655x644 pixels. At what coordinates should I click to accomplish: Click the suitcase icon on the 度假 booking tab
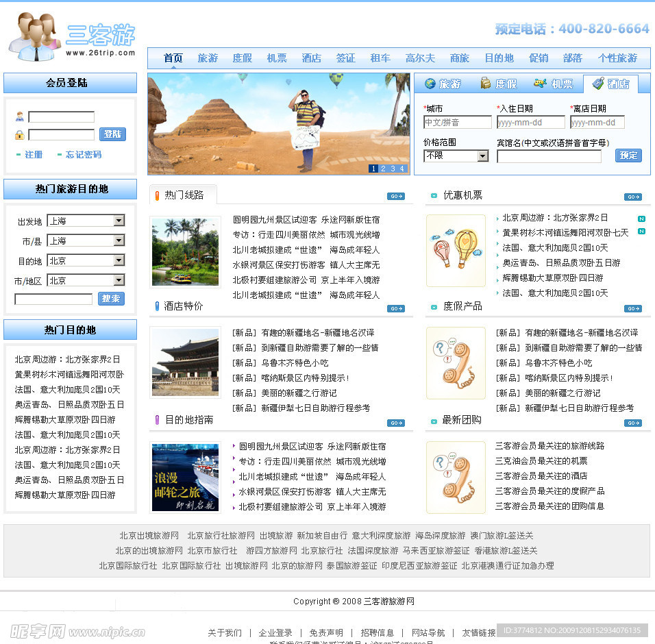485,84
